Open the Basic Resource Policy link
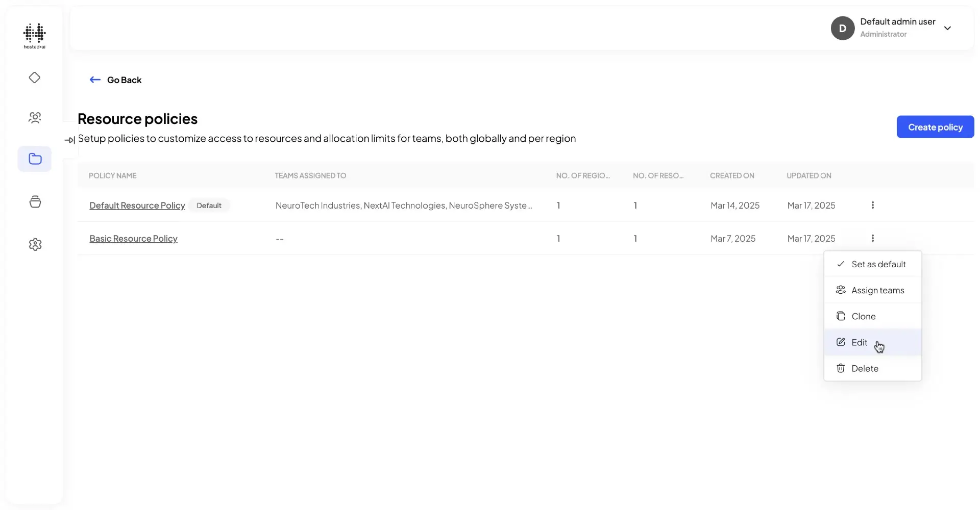This screenshot has width=980, height=510. click(x=133, y=238)
